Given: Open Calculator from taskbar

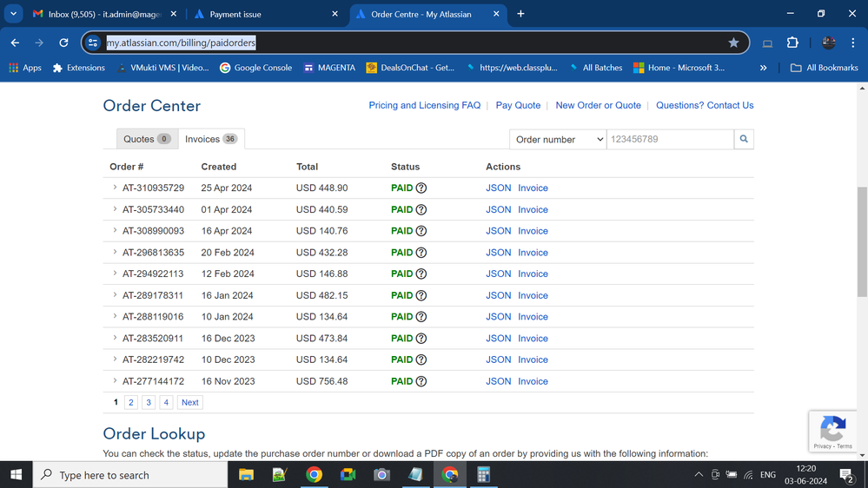Looking at the screenshot, I should [483, 475].
